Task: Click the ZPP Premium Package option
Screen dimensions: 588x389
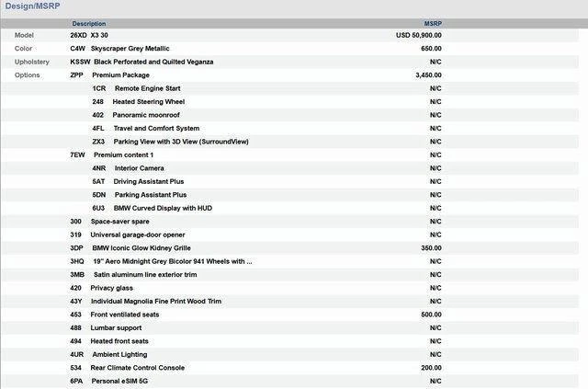Action: [119, 74]
